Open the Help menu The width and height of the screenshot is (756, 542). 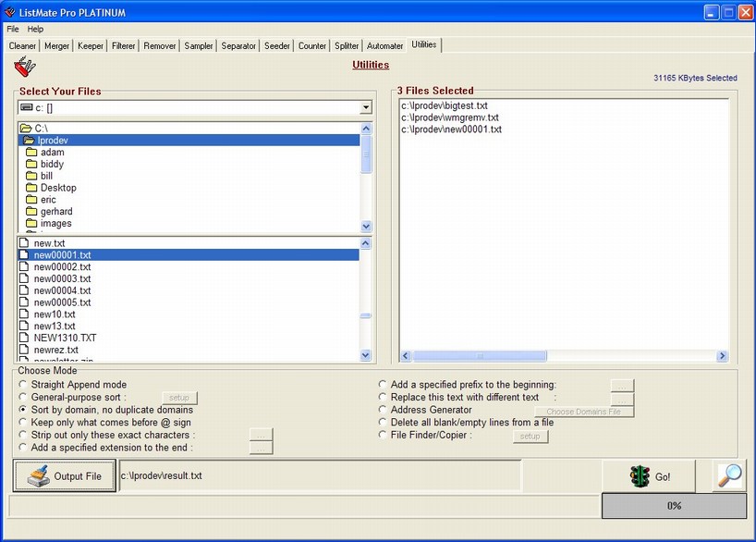point(35,29)
